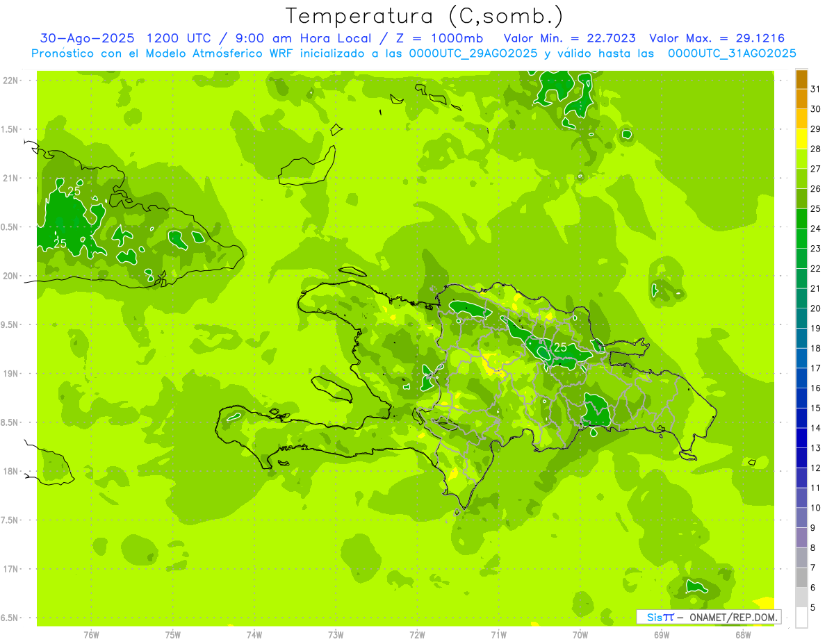Screen dimensions: 834x644
Task: Click the 17N latitude axis label
Action: tap(11, 569)
